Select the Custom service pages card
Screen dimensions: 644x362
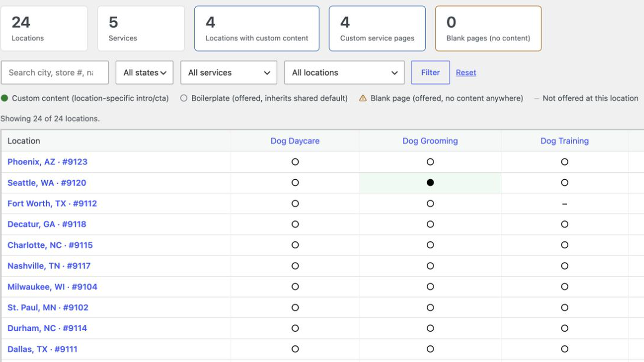pyautogui.click(x=377, y=29)
